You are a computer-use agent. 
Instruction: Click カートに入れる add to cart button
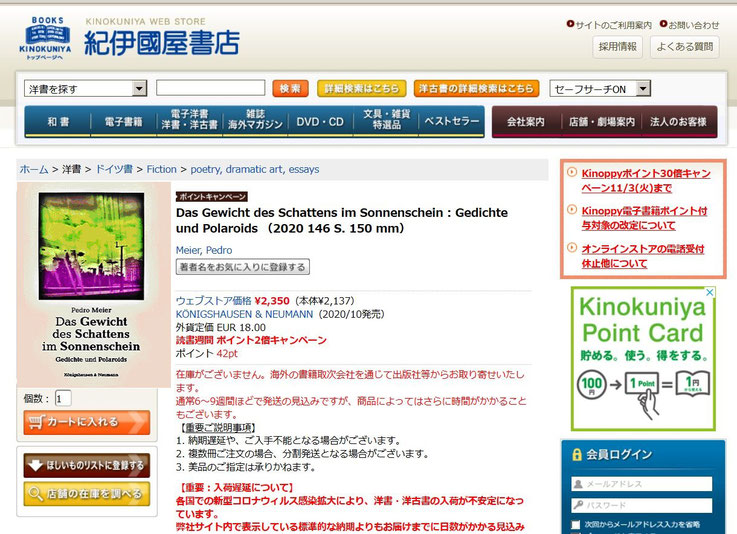pos(86,422)
